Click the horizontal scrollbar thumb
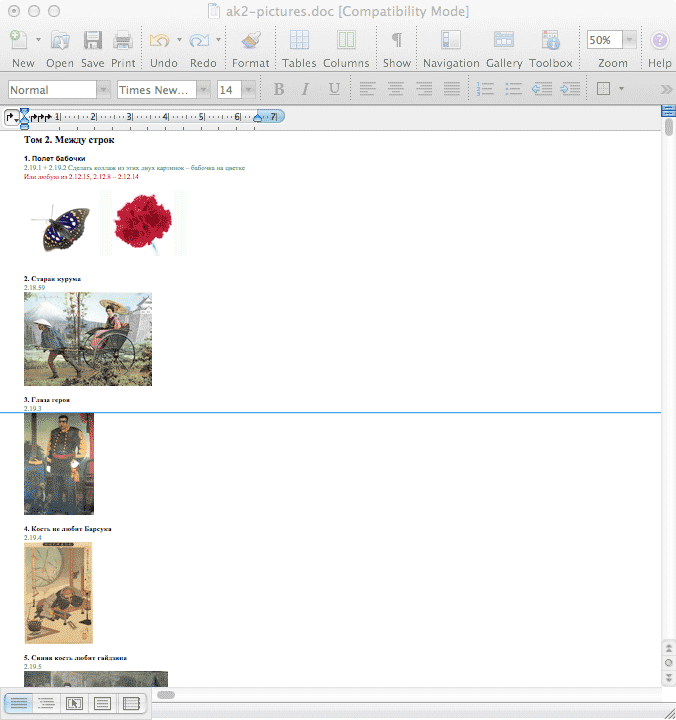676x720 pixels. coord(166,694)
